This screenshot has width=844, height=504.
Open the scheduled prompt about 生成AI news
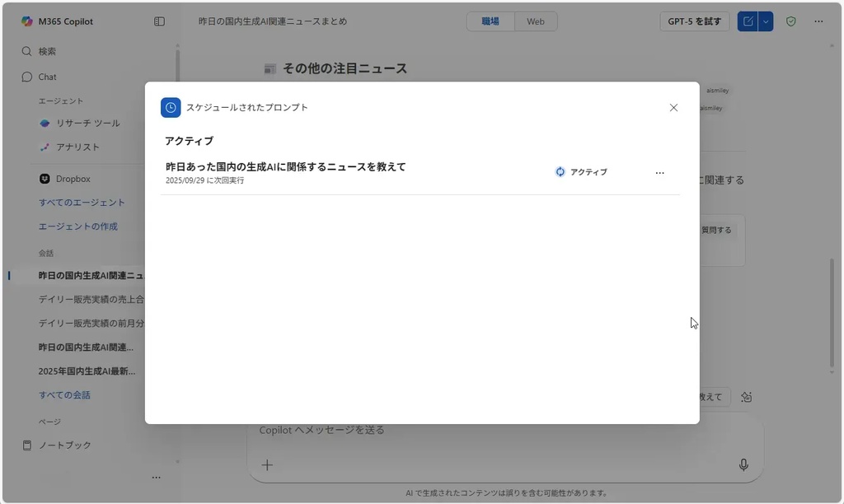(x=285, y=167)
